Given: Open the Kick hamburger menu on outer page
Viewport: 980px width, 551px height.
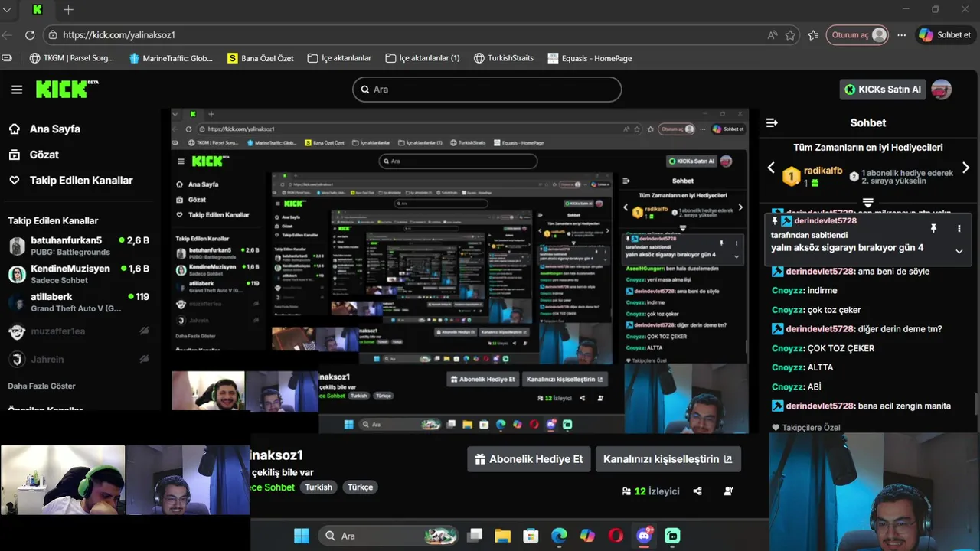Looking at the screenshot, I should pyautogui.click(x=17, y=90).
